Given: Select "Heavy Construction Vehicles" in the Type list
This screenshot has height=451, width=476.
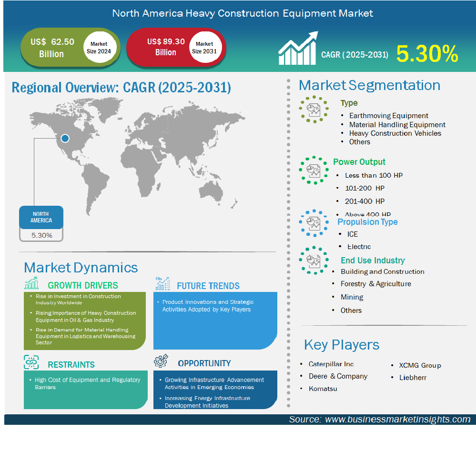Looking at the screenshot, I should coord(395,133).
